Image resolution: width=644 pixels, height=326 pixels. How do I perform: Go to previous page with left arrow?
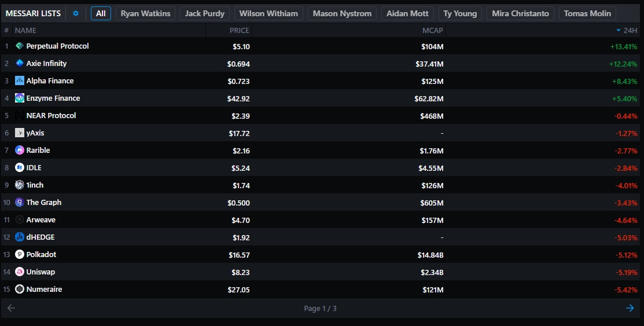[11, 308]
